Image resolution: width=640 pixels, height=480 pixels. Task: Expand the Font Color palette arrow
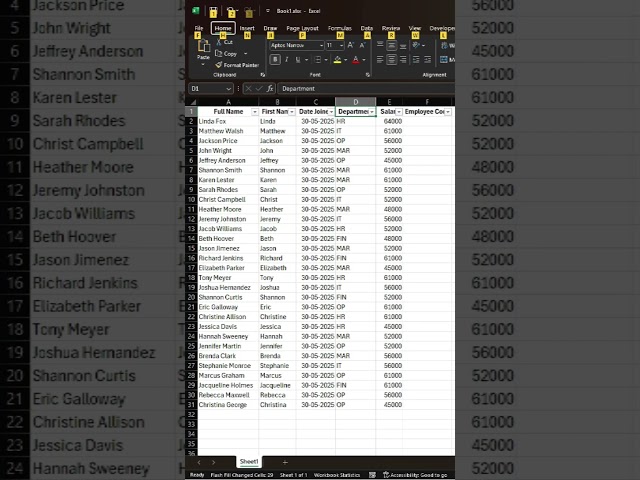[364, 60]
